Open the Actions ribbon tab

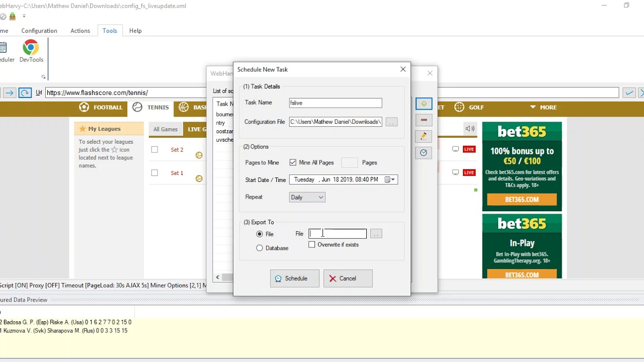click(80, 31)
